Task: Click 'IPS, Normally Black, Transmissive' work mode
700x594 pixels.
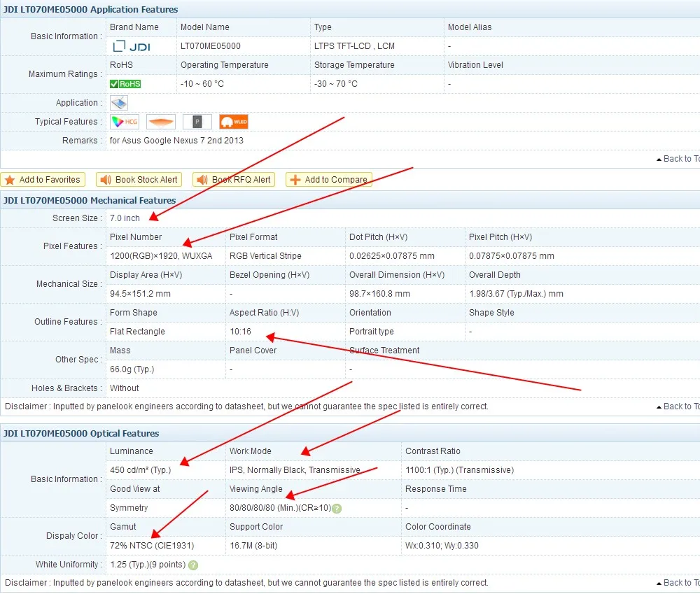Action: [x=295, y=470]
